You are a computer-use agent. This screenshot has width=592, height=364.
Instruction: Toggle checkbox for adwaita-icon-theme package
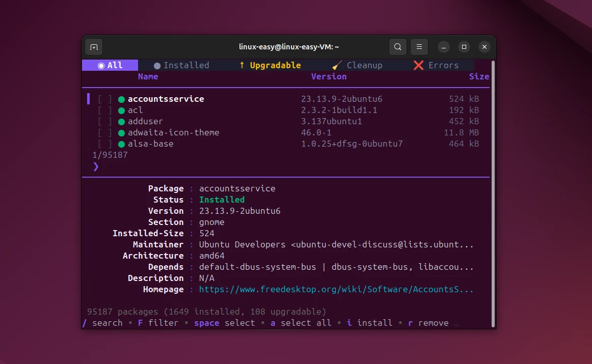coord(105,133)
